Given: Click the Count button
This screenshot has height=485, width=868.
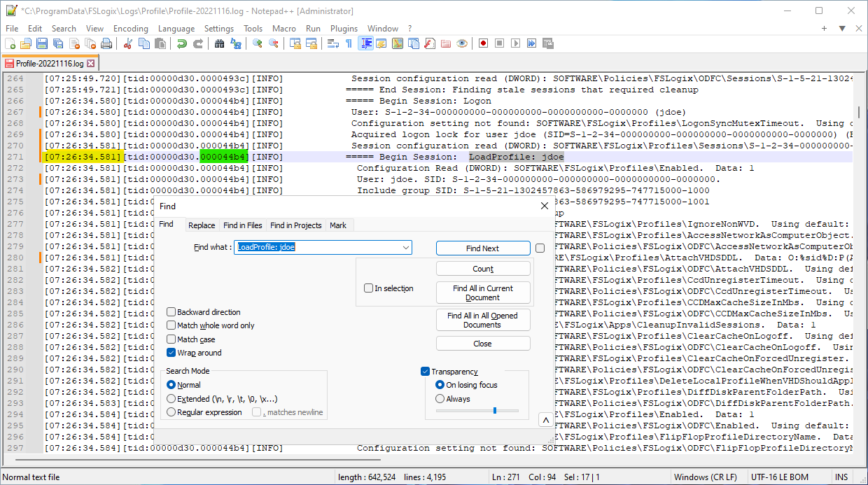Looking at the screenshot, I should point(483,269).
